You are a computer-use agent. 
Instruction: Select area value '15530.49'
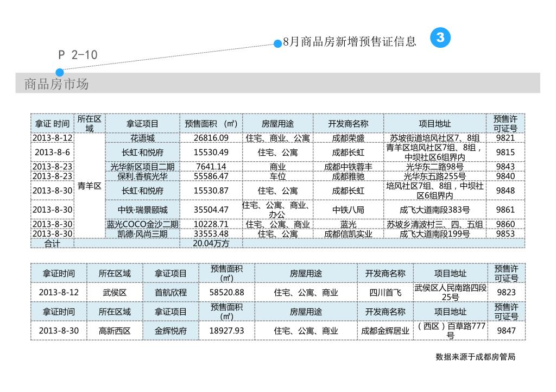(x=211, y=153)
